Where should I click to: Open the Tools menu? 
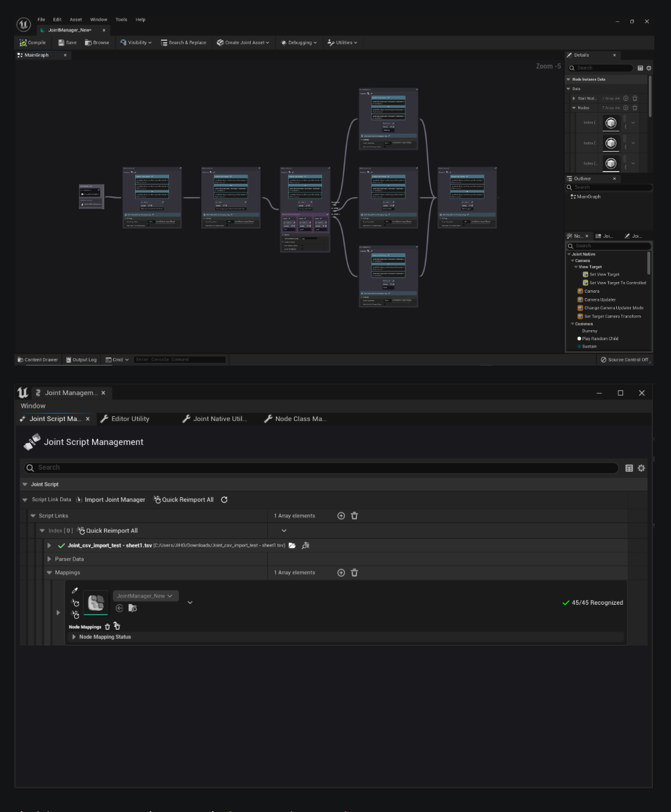121,19
